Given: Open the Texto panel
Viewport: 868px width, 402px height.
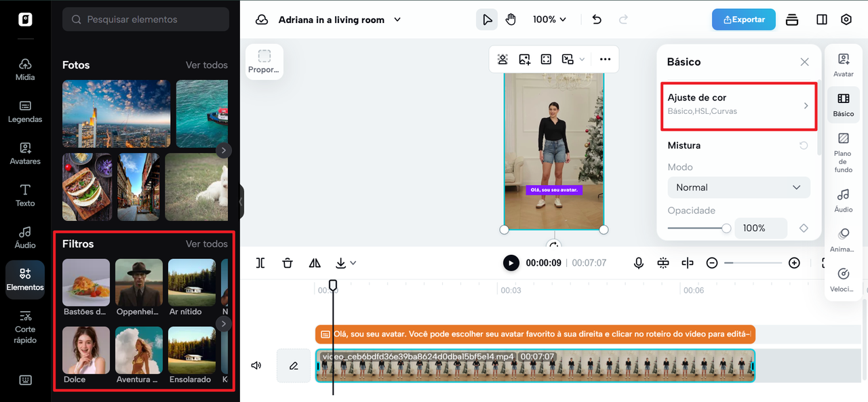Looking at the screenshot, I should [25, 195].
